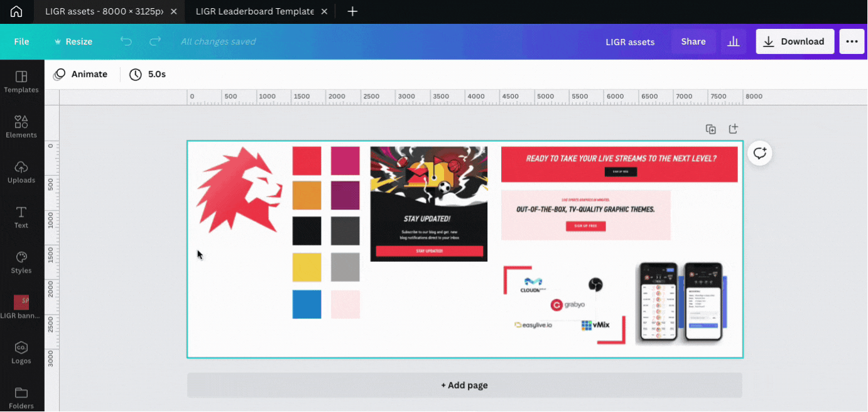Open the duplicate page control above the canvas
The width and height of the screenshot is (868, 412).
(x=711, y=129)
